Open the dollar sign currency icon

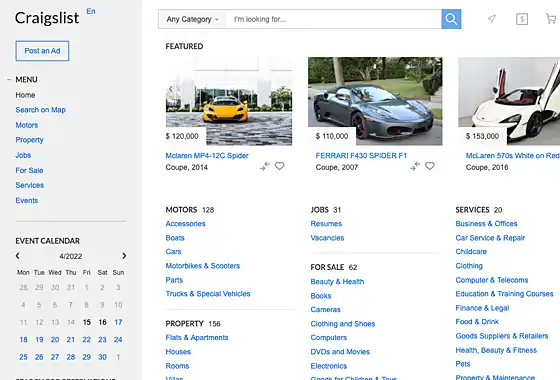pos(522,19)
